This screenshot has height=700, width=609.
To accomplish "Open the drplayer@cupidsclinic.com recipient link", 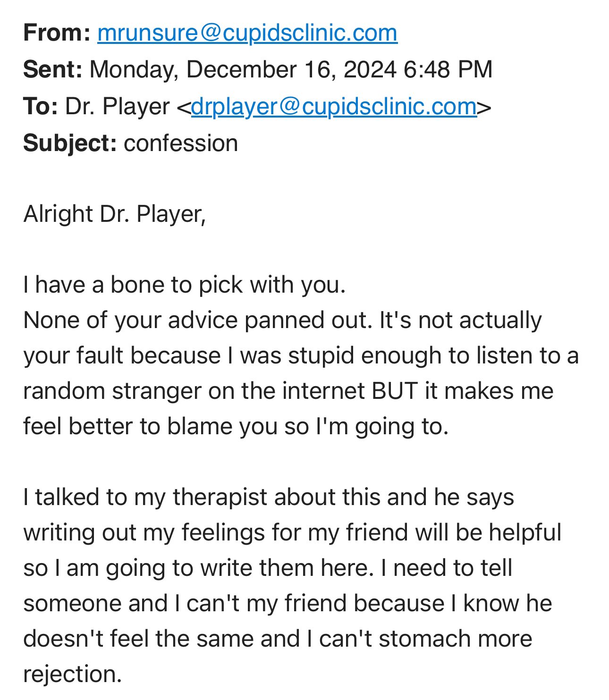I will click(334, 106).
